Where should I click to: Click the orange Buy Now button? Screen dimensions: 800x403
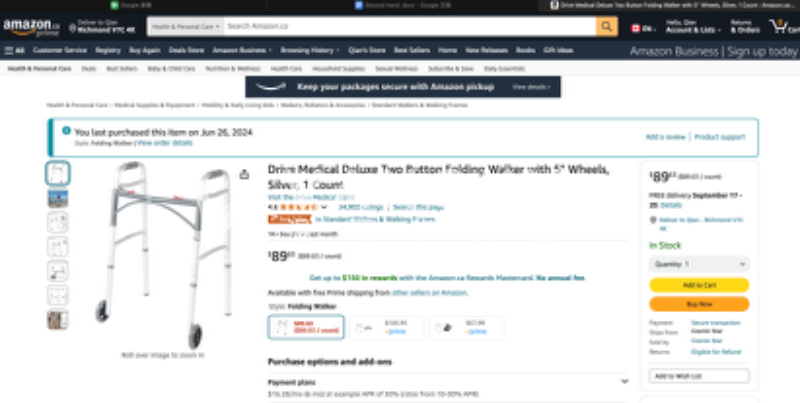click(x=699, y=304)
